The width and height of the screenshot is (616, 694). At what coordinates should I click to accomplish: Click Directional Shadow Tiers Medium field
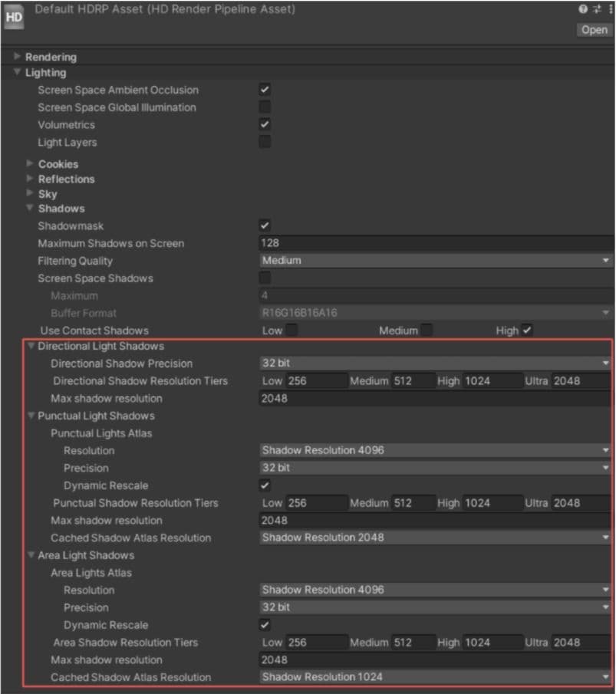point(413,380)
